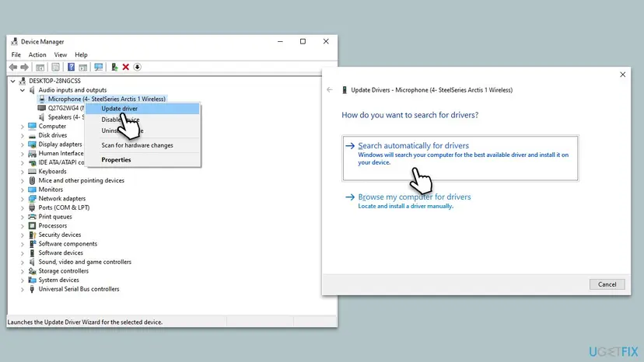This screenshot has width=644, height=362.
Task: Click the Cancel button in Update Drivers
Action: click(x=607, y=284)
